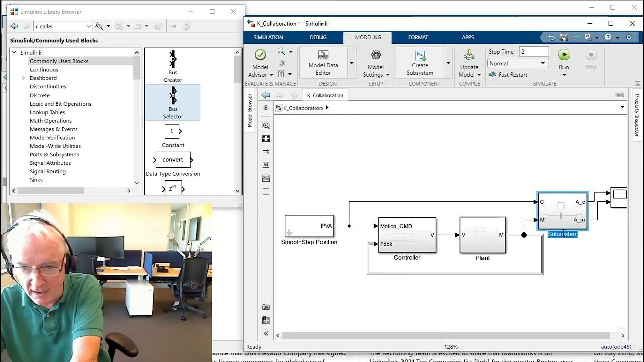The width and height of the screenshot is (644, 362).
Task: Click the Undo icon in Simulink quick access toolbar
Action: click(x=551, y=37)
